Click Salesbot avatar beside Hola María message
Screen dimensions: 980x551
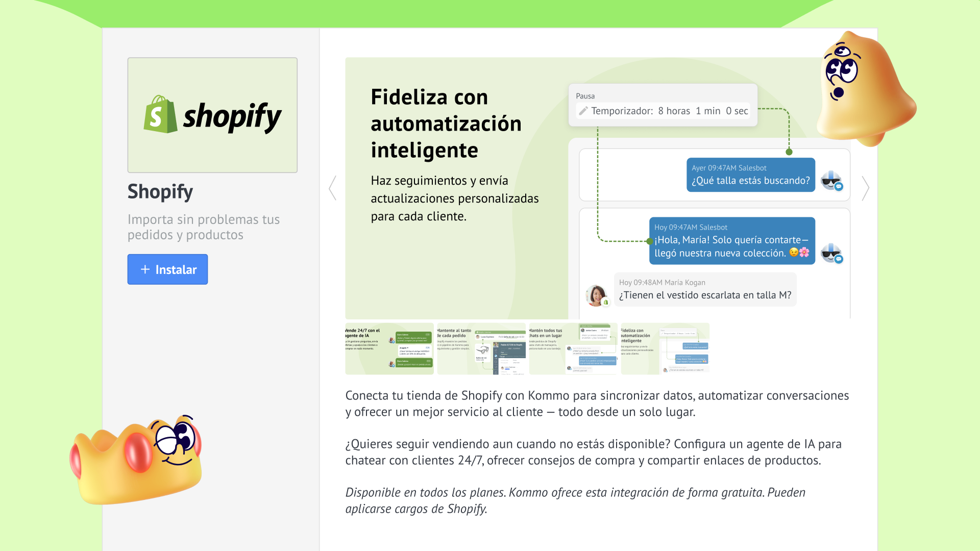click(x=831, y=253)
